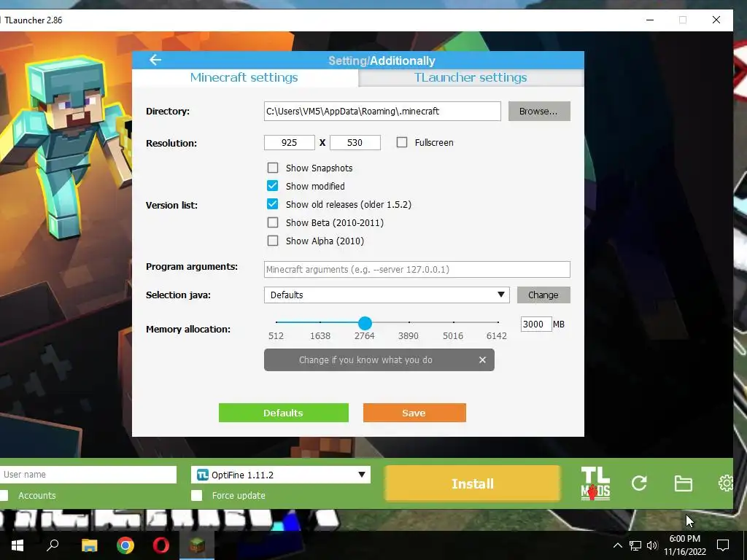The image size is (747, 560).
Task: Show hidden system tray icons
Action: point(617,545)
